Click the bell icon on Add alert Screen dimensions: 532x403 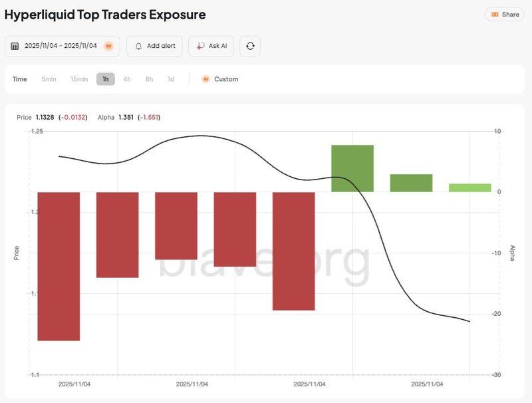tap(138, 46)
